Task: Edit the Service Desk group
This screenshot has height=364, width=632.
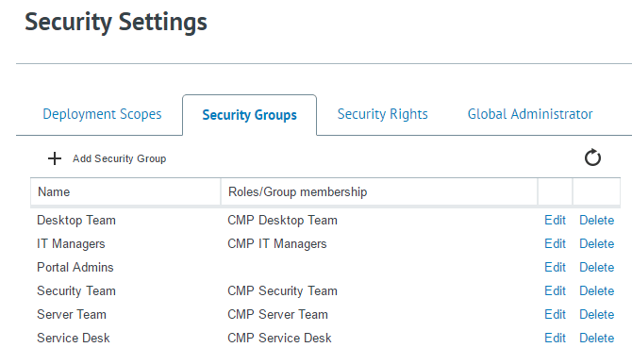Action: click(555, 338)
